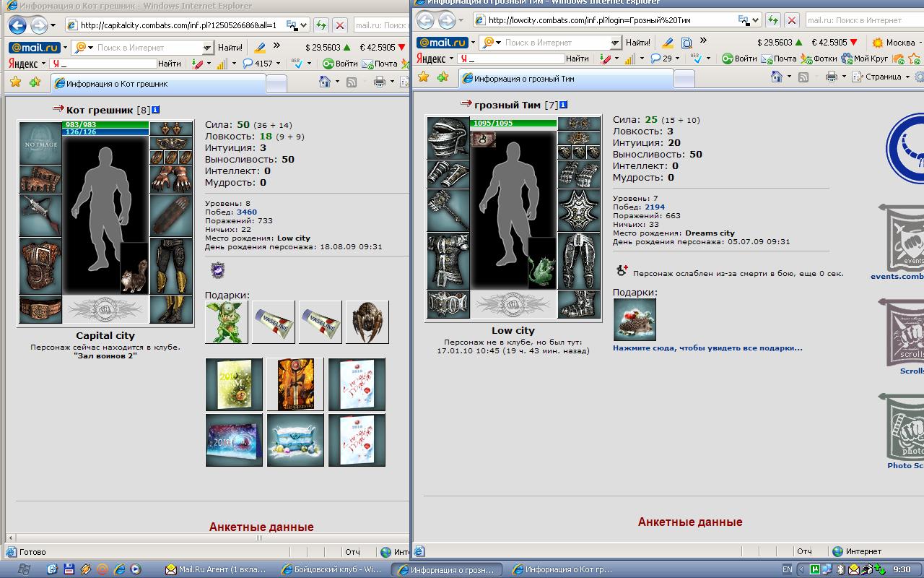Add to Favorites in грозный Тим window
The height and width of the screenshot is (578, 924).
(443, 77)
